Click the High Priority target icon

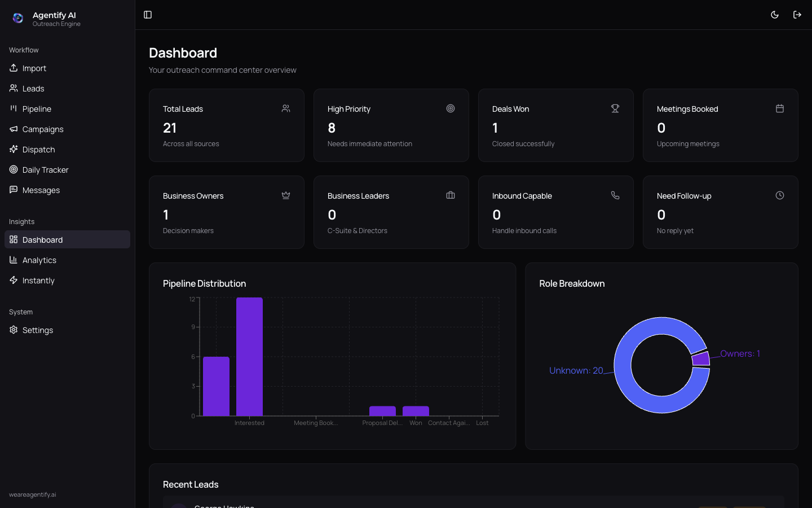click(x=451, y=108)
